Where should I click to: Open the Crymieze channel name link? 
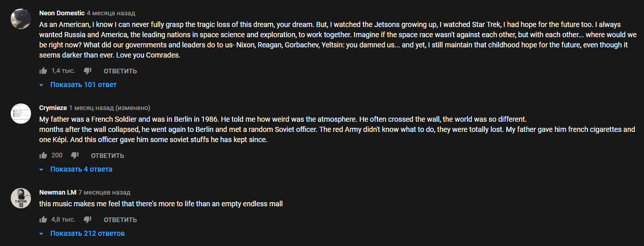(53, 107)
